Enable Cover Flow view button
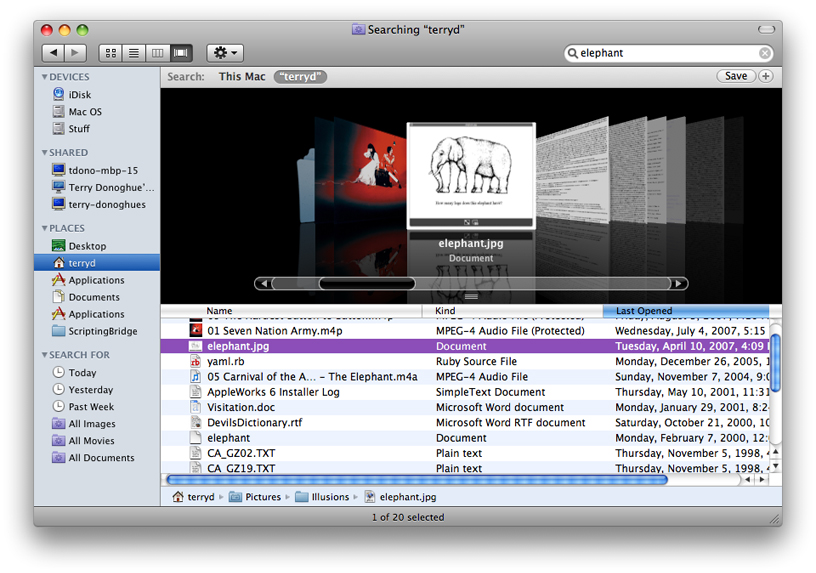This screenshot has width=816, height=573. pyautogui.click(x=181, y=52)
